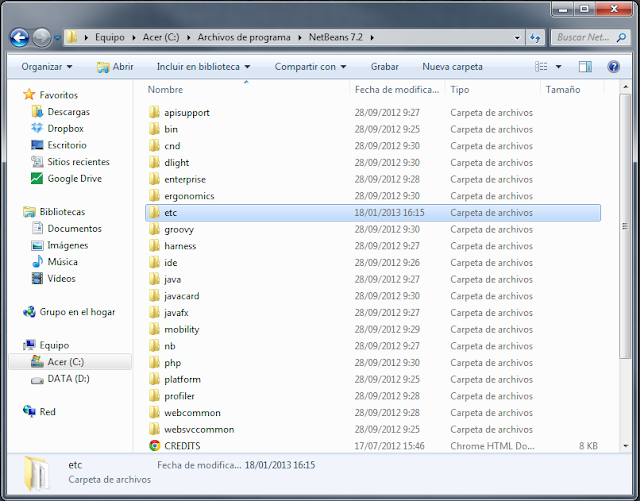This screenshot has height=501, width=640.
Task: Open Imágenes library icon
Action: point(37,245)
